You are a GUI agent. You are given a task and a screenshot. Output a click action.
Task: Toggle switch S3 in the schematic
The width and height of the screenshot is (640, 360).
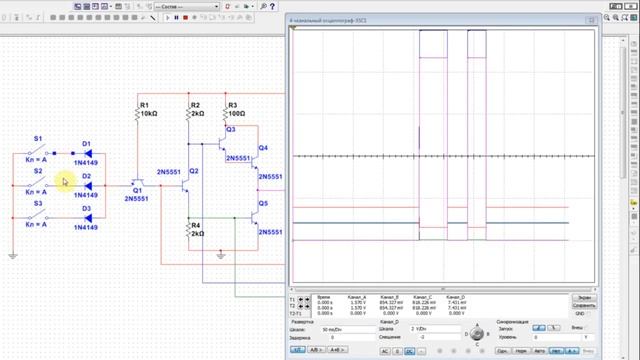pos(38,214)
